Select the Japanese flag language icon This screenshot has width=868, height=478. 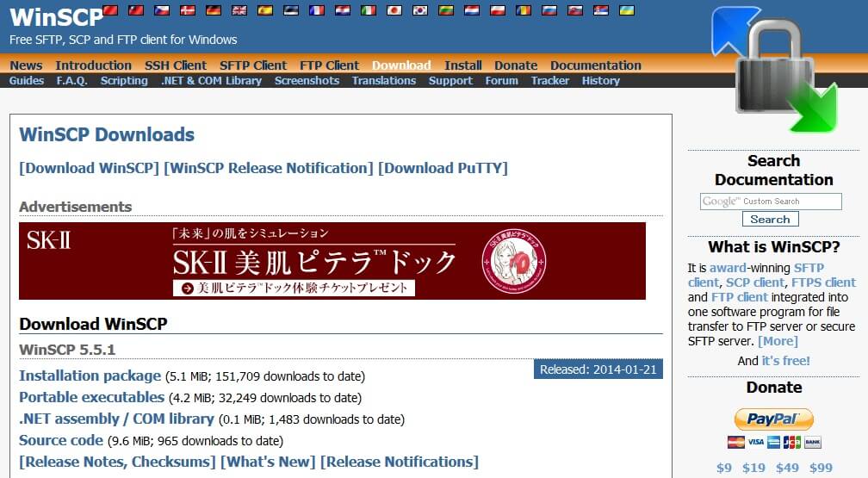click(394, 10)
